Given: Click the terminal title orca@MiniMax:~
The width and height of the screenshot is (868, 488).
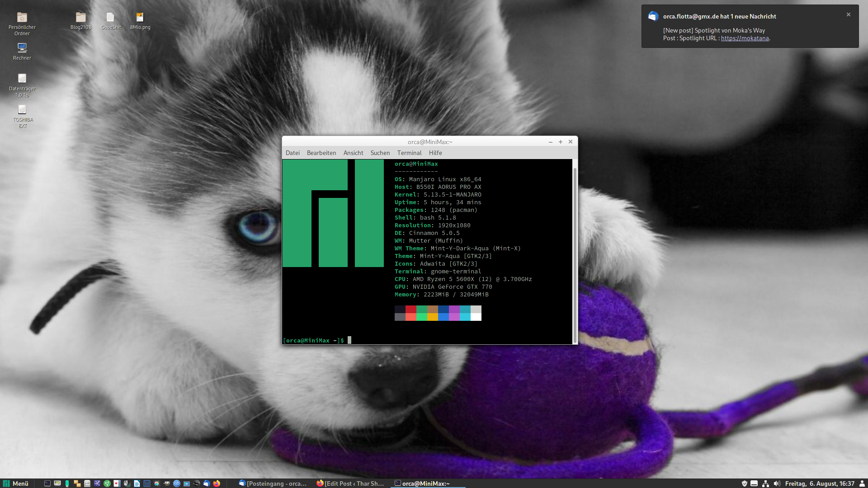Looking at the screenshot, I should click(x=430, y=142).
